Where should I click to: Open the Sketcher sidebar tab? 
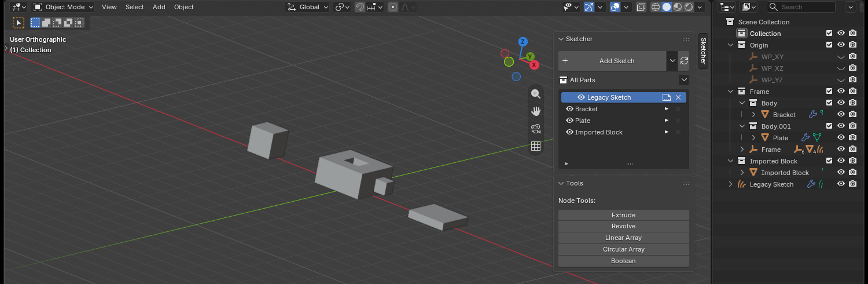click(704, 51)
